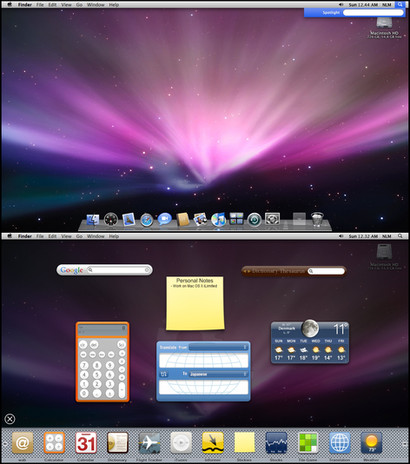Click the Spotlight search field

373,13
